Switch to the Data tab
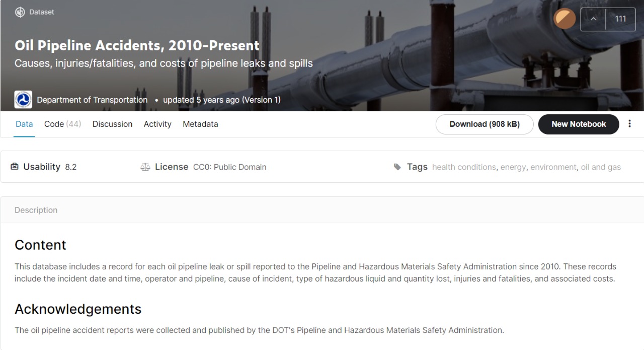The image size is (644, 350). click(x=24, y=124)
